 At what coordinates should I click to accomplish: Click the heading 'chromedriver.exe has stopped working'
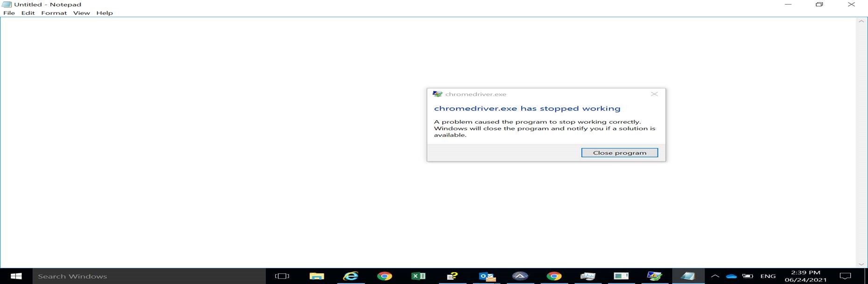point(527,108)
